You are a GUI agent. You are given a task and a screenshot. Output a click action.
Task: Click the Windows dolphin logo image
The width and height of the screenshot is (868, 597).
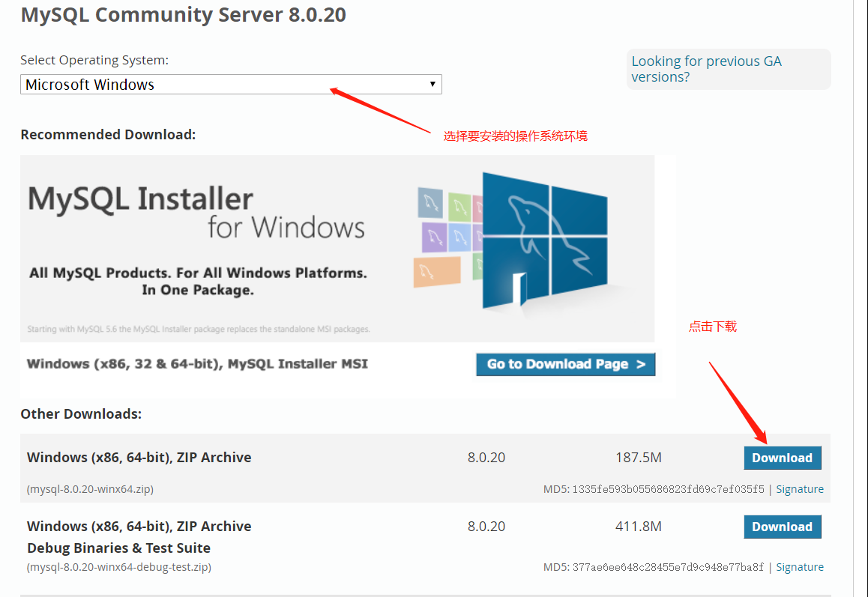pos(545,240)
